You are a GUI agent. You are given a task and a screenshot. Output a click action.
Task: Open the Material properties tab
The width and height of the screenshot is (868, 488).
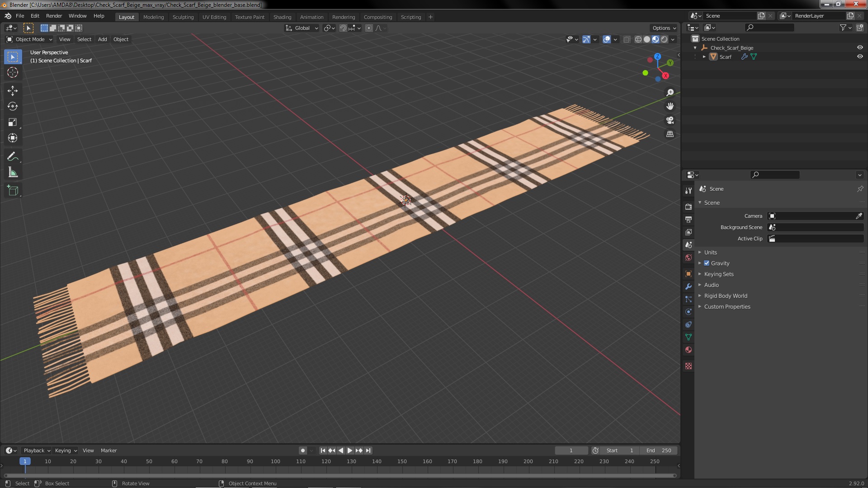pyautogui.click(x=689, y=350)
